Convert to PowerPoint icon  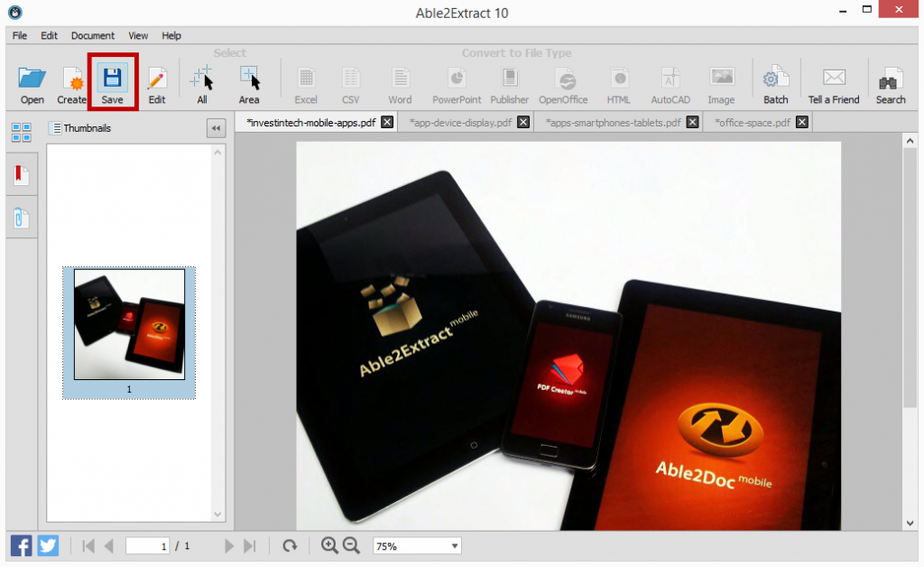tap(457, 78)
